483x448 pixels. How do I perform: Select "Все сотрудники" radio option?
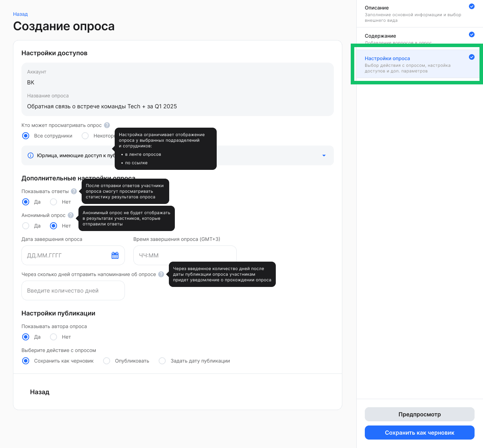(26, 136)
